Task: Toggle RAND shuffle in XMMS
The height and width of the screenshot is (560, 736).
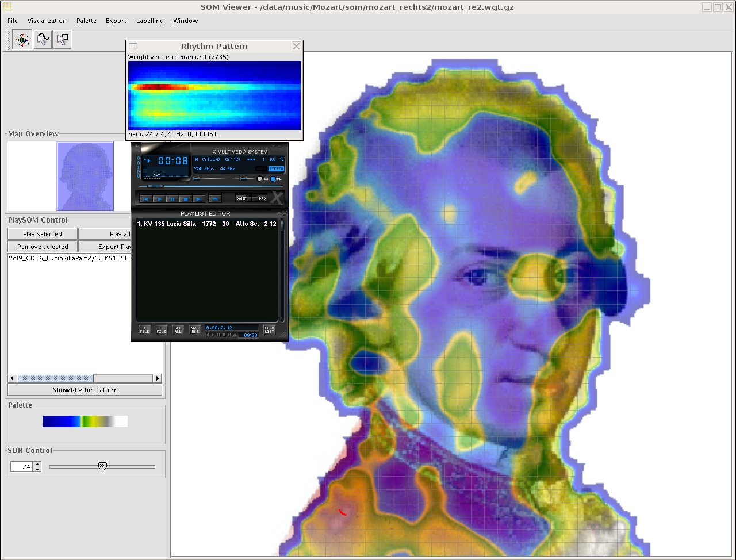Action: [243, 198]
